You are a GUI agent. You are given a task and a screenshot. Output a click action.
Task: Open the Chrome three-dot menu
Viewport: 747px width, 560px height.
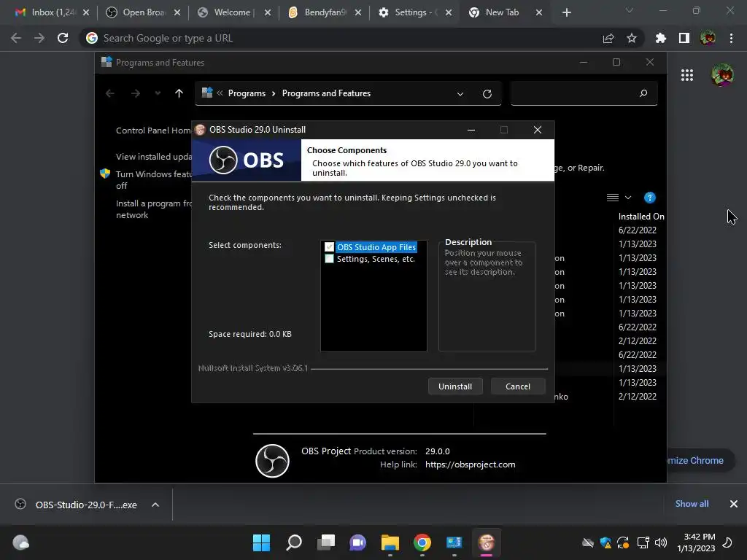[x=731, y=38]
